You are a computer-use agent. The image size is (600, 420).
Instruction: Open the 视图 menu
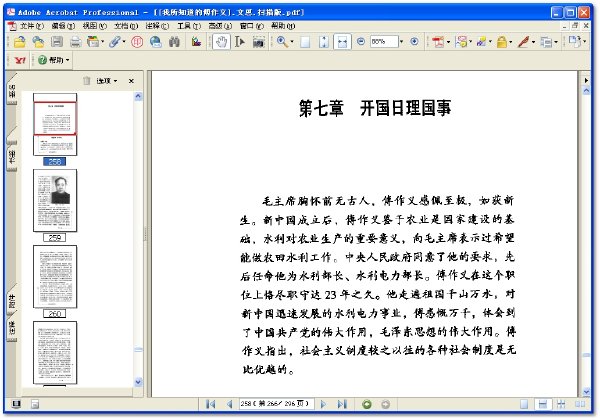pos(95,26)
